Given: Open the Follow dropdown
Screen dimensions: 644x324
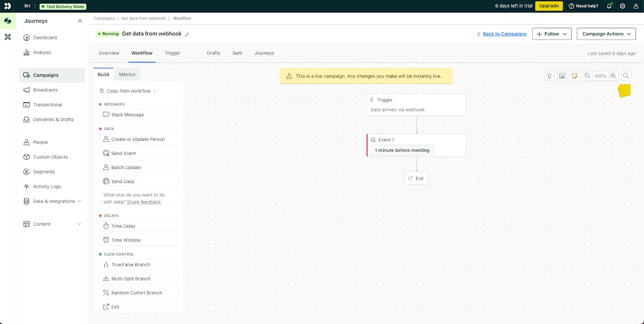Looking at the screenshot, I should tap(552, 34).
